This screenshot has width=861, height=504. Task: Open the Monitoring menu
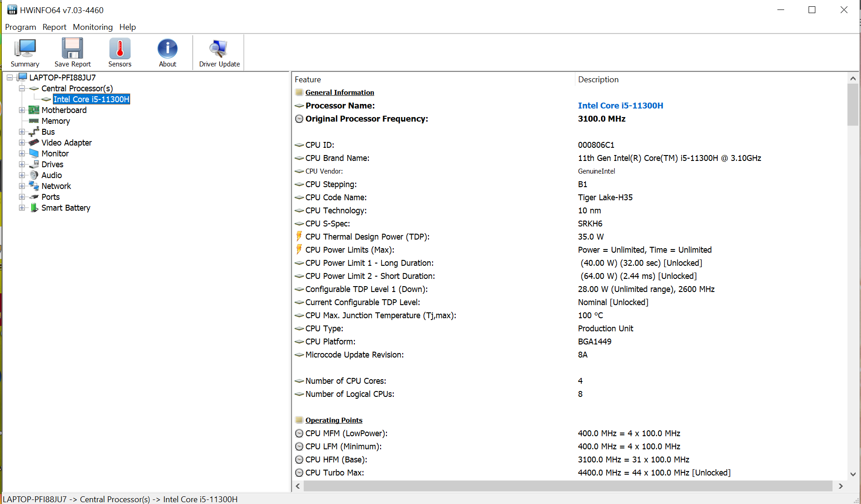coord(93,27)
